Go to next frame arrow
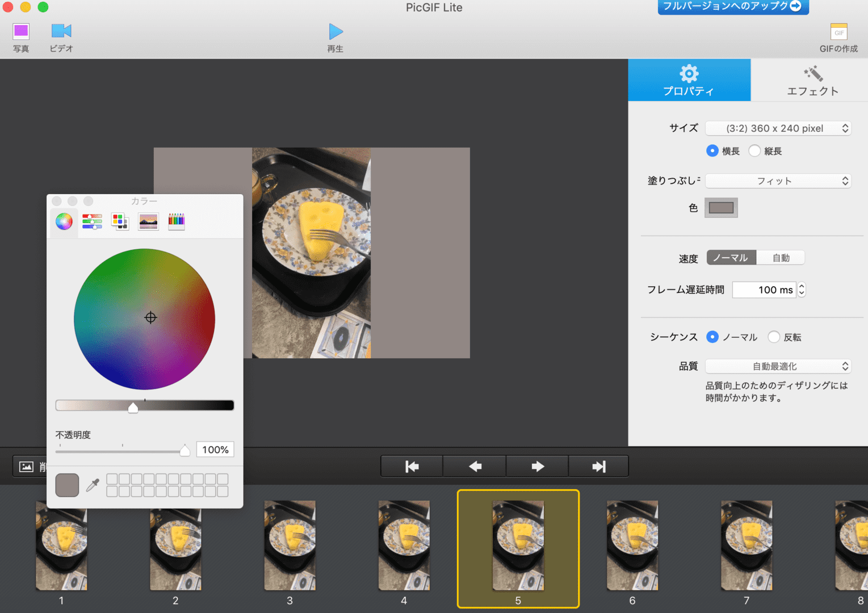Screen dimensions: 868x613 tap(537, 467)
